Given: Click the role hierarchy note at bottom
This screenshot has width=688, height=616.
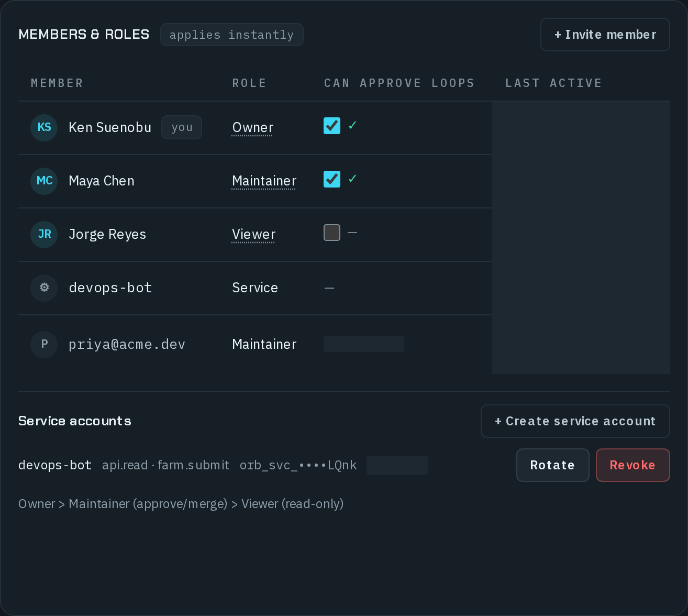Looking at the screenshot, I should 181,504.
